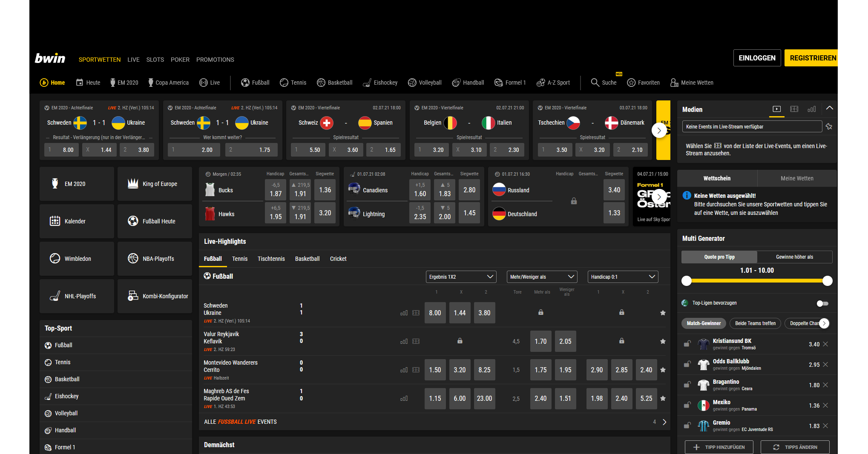Add Montevideo Wanderers match to favorites
868x454 pixels.
[663, 370]
